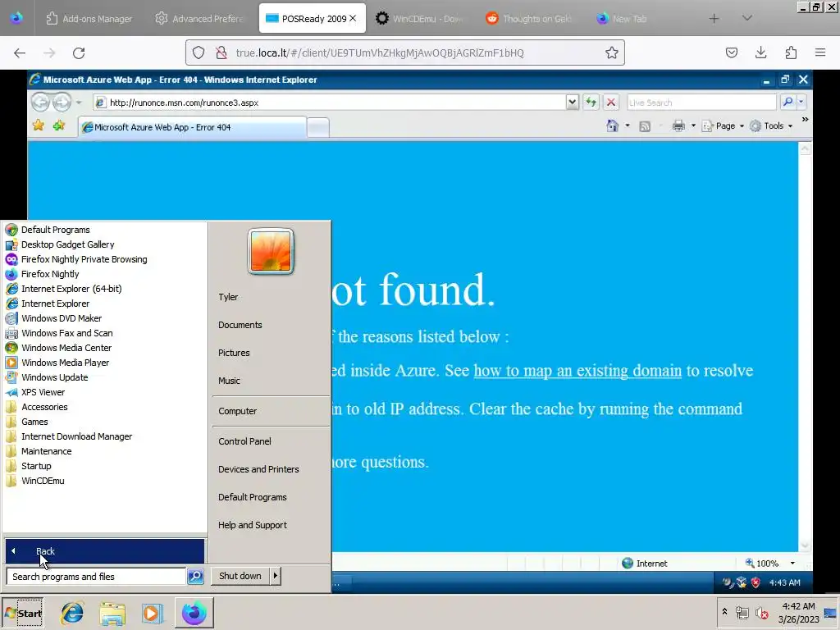
Task: Open Media Player taskbar icon
Action: [x=152, y=613]
